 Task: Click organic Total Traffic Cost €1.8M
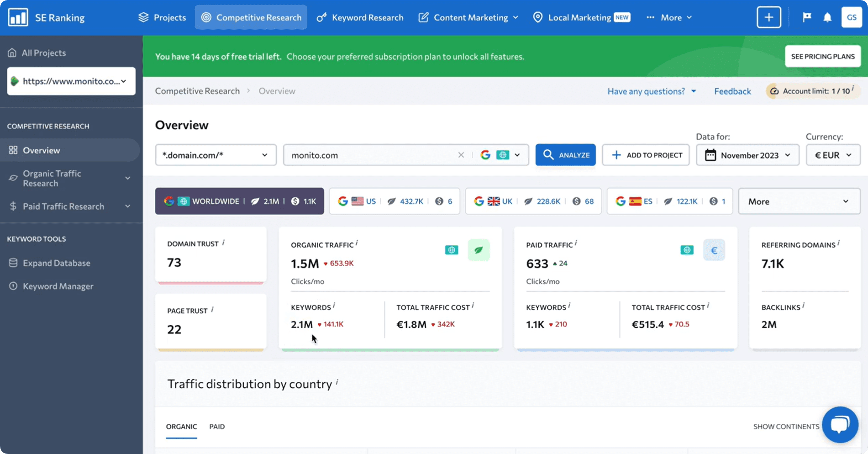pos(411,324)
